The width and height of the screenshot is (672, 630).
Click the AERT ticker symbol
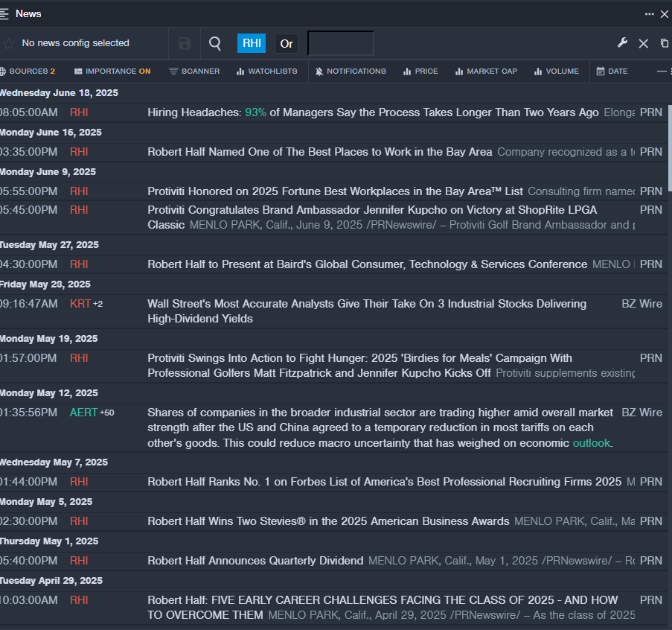click(x=83, y=413)
